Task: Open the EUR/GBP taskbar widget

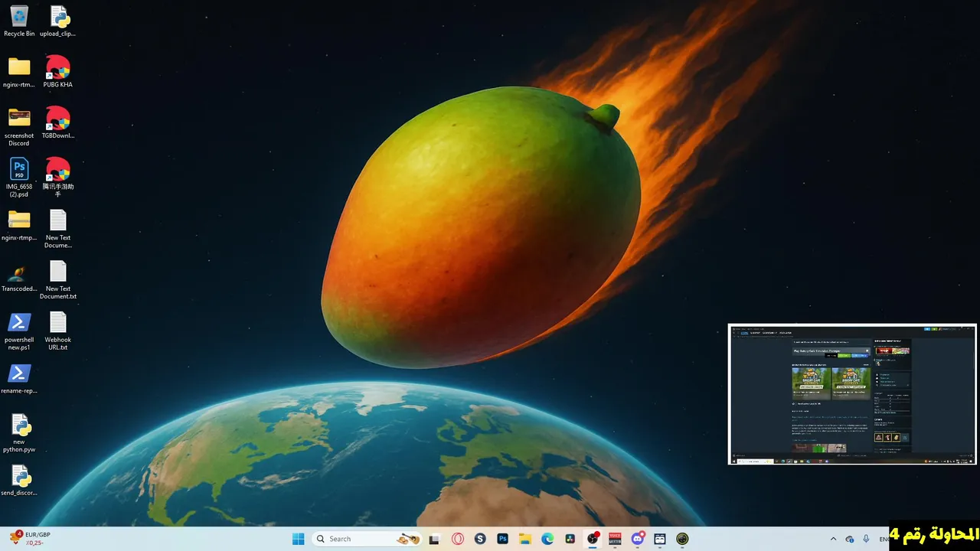Action: coord(31,539)
